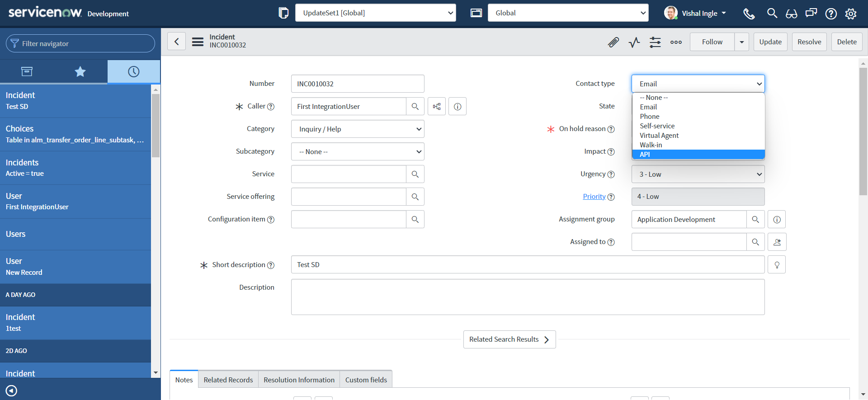Expand the Follow button dropdown arrow
This screenshot has height=400, width=868.
tap(741, 42)
